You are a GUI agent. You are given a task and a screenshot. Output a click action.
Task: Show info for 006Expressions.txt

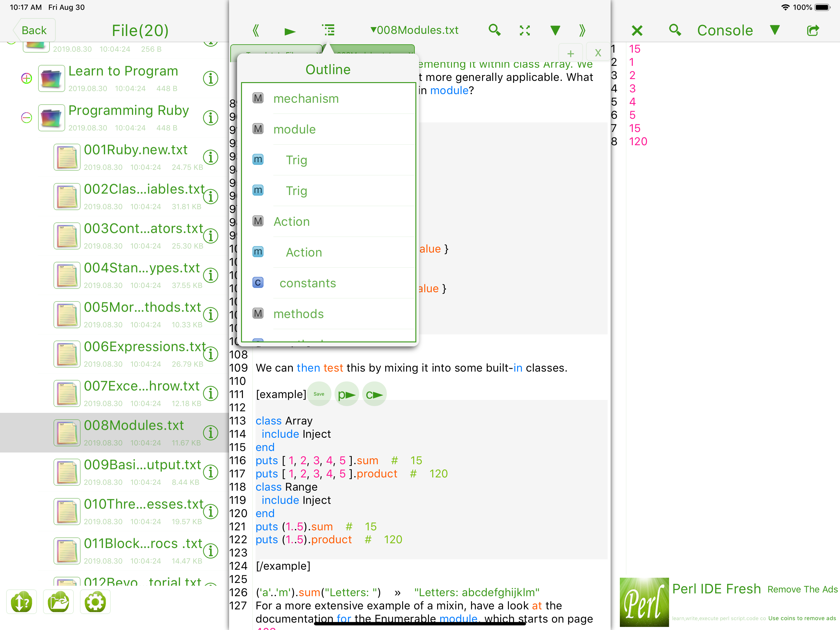210,354
